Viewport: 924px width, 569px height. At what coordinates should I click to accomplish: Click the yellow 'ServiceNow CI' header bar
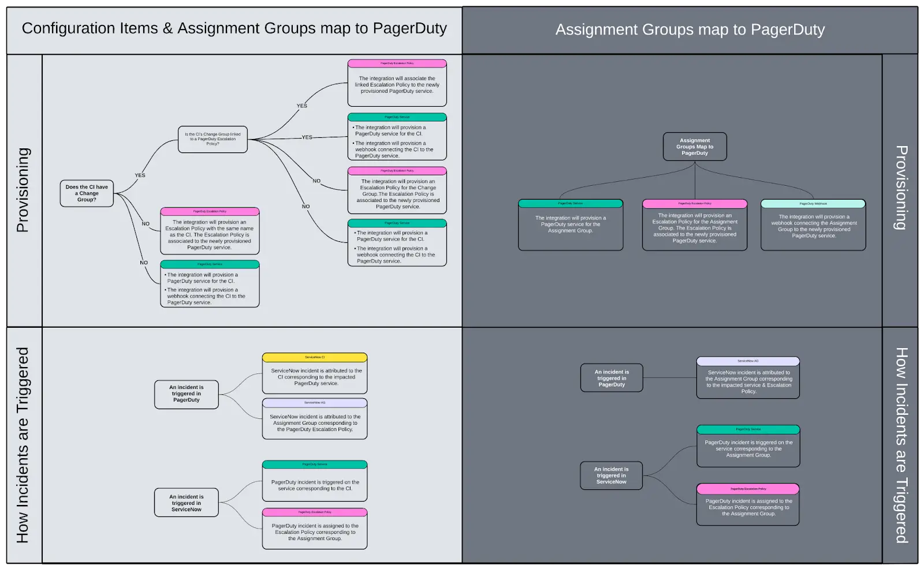[x=315, y=357]
